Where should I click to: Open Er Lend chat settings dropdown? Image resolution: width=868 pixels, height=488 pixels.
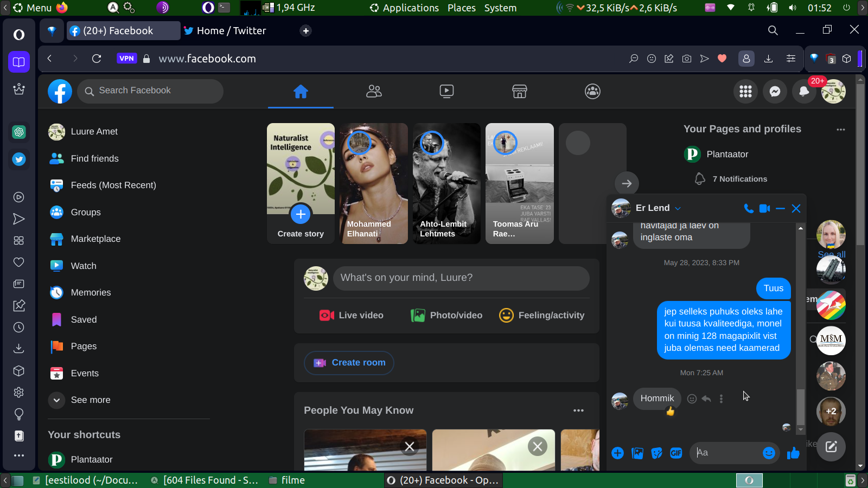678,208
